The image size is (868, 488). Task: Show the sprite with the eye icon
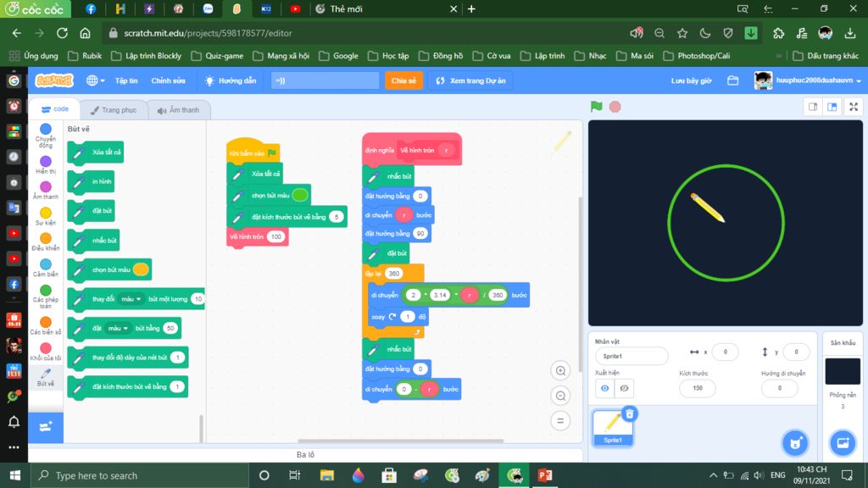coord(606,388)
